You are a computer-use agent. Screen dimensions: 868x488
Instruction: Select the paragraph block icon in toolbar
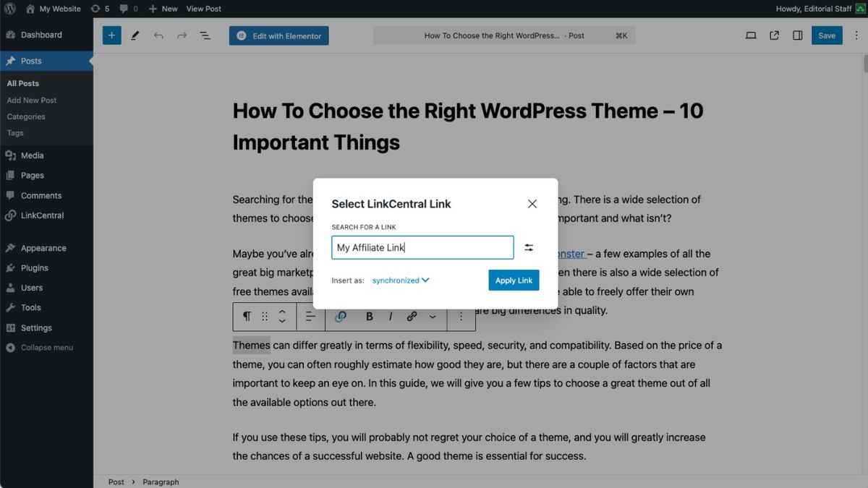[x=246, y=316]
